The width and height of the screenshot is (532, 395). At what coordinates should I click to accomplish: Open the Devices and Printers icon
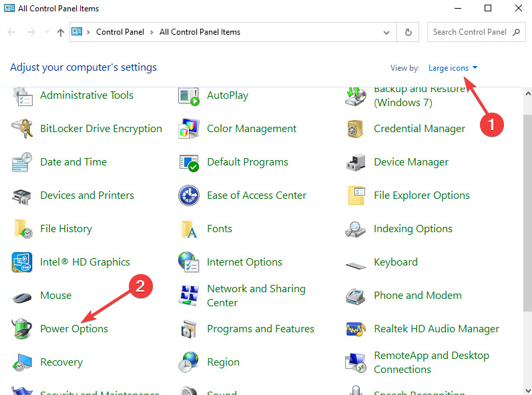[22, 196]
